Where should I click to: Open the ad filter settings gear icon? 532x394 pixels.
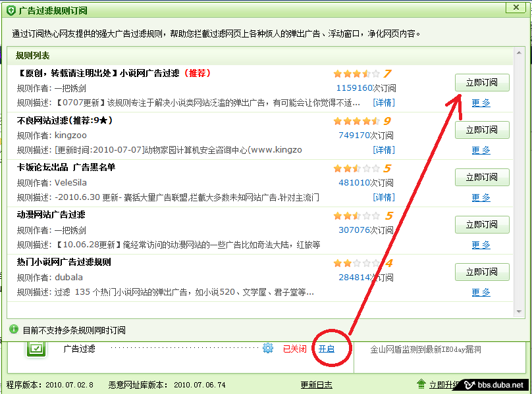point(268,348)
